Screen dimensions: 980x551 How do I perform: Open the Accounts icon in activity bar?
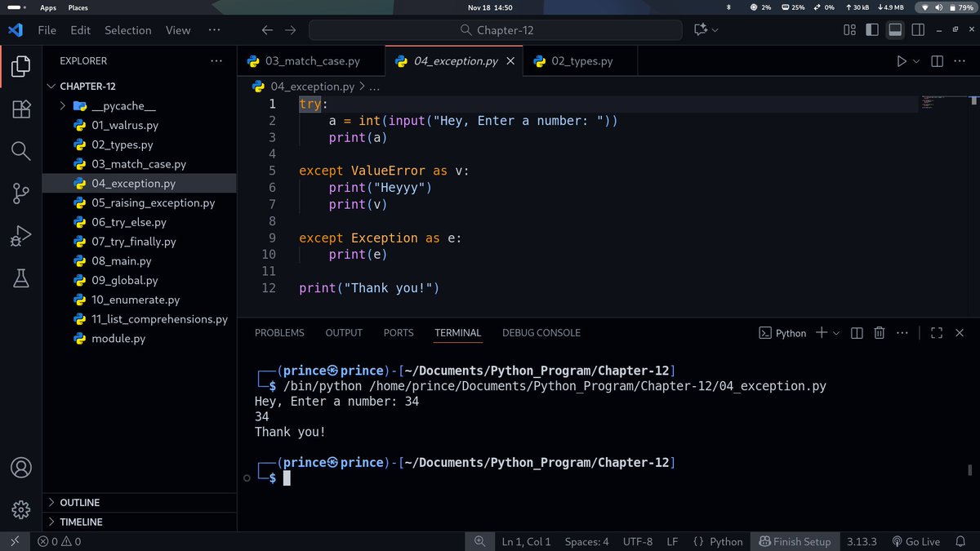(x=21, y=468)
